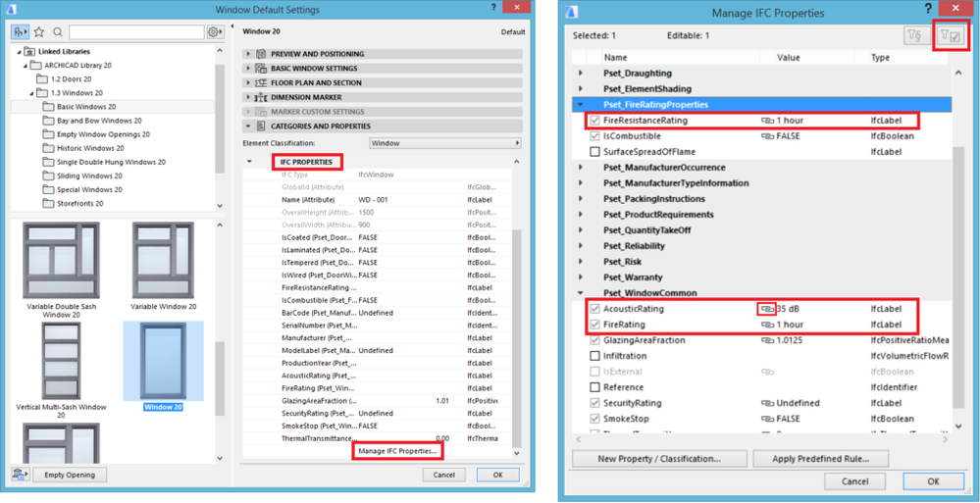The image size is (980, 503).
Task: Uncheck the GlazingAreaFraction checkbox
Action: pyautogui.click(x=595, y=340)
